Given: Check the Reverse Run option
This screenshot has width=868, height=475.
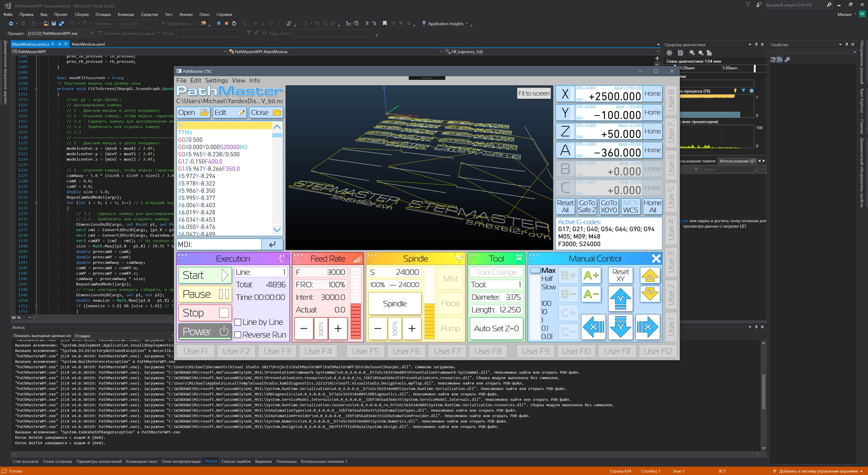Looking at the screenshot, I should tap(238, 335).
